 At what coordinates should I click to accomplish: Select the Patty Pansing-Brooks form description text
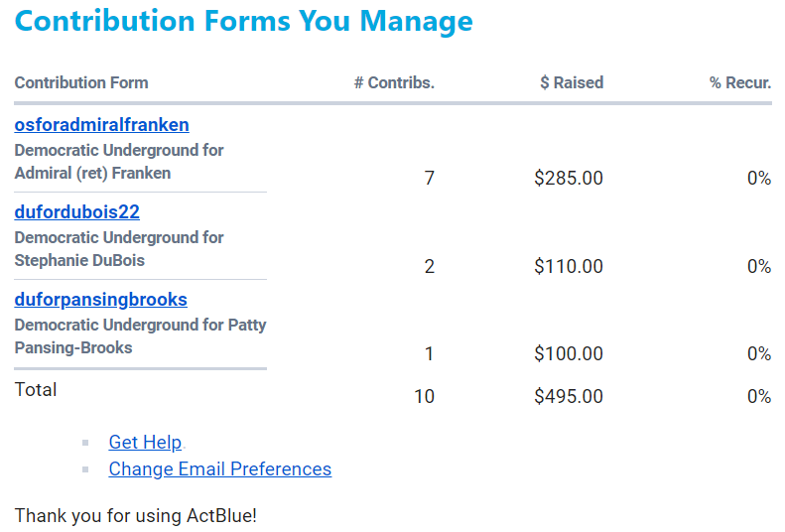click(x=140, y=336)
